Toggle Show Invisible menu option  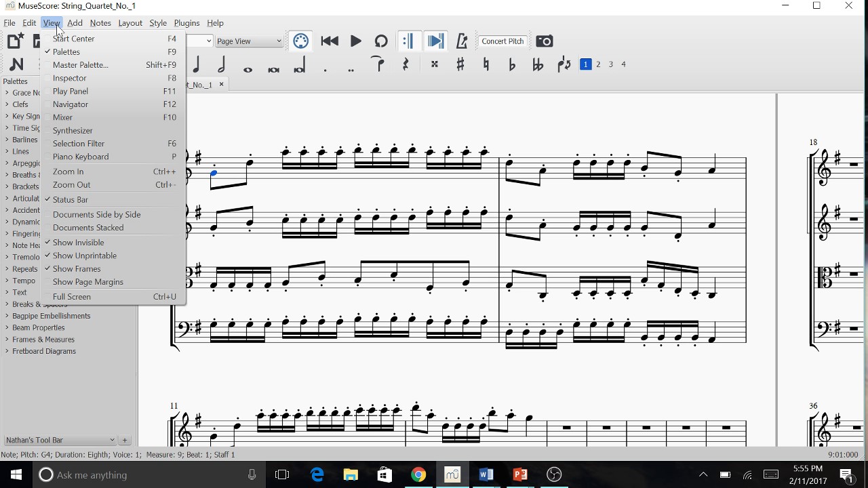[113, 242]
